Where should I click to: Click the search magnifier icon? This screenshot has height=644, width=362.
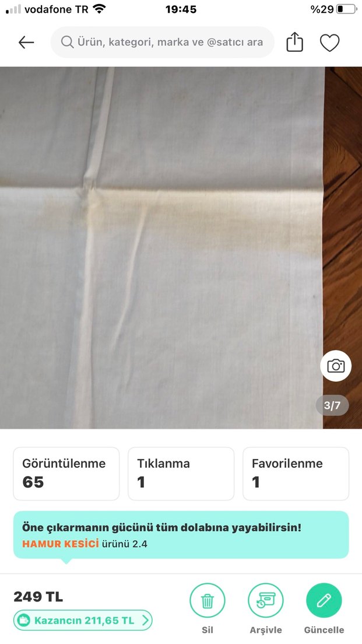[67, 42]
